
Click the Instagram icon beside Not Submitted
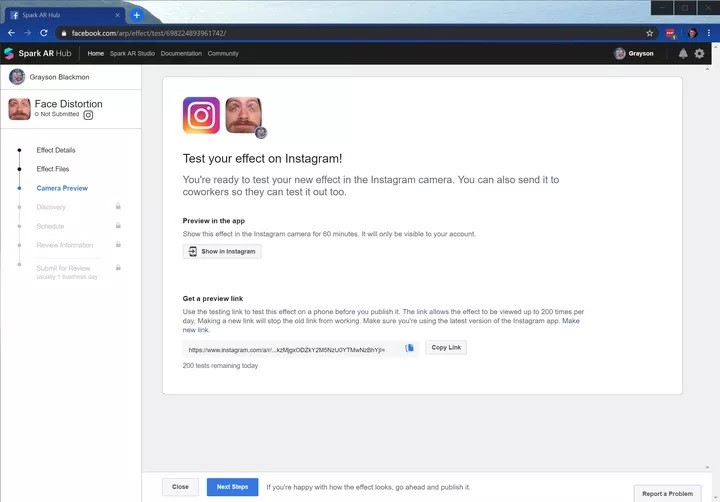[88, 115]
